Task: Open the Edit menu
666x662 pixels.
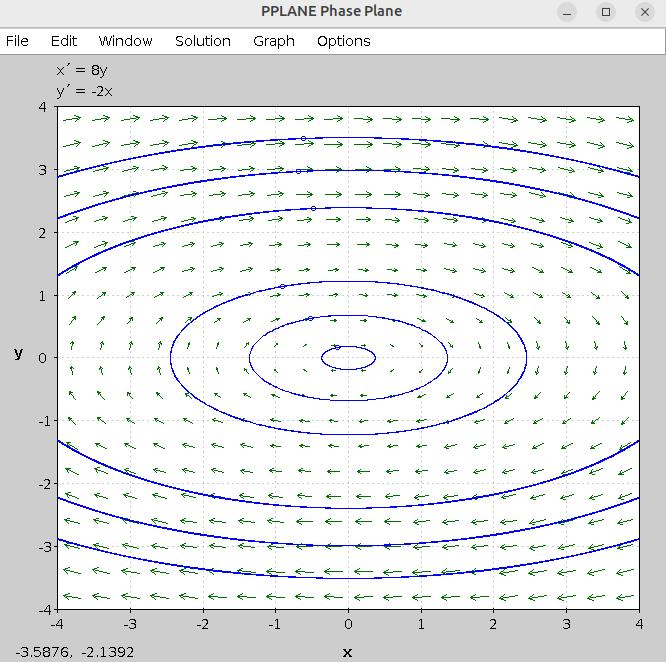Action: click(64, 41)
